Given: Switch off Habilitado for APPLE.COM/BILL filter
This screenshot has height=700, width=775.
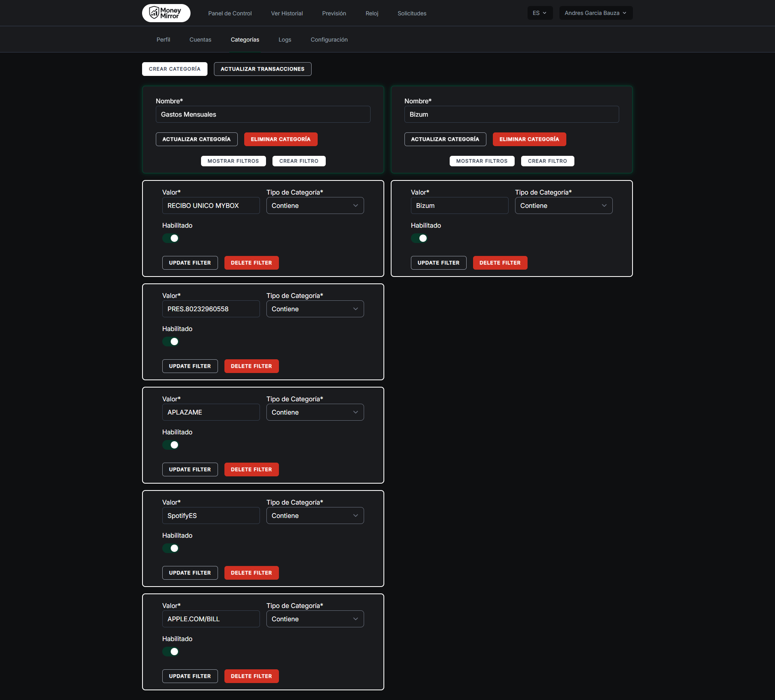Looking at the screenshot, I should click(171, 652).
